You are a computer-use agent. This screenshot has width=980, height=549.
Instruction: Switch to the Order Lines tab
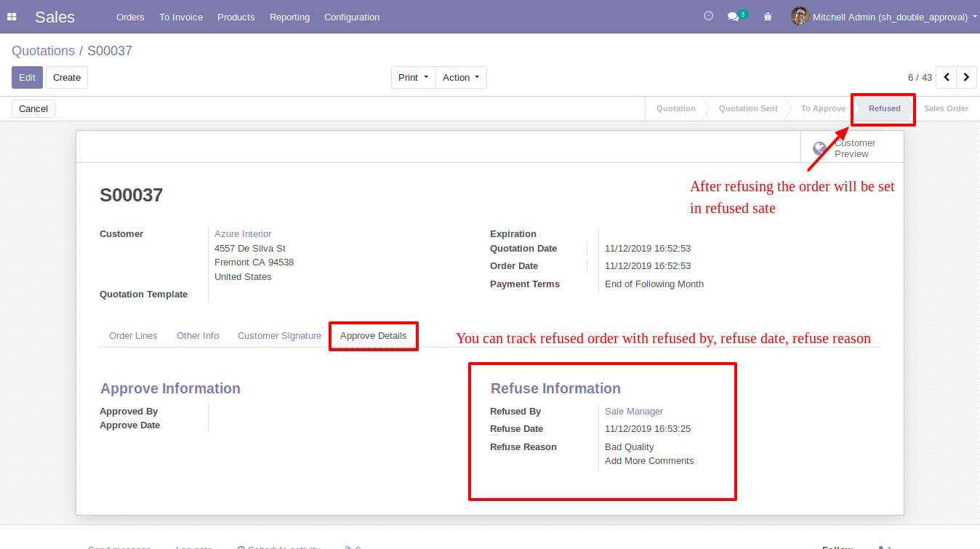133,336
